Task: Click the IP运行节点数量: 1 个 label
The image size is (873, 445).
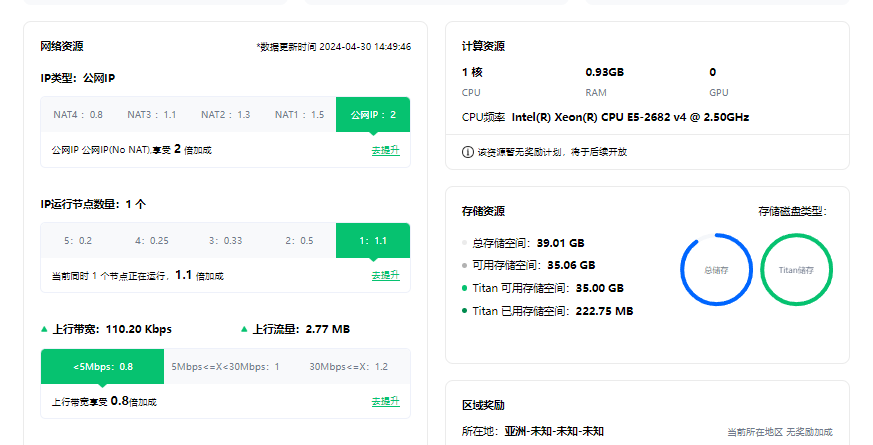Action: 93,204
